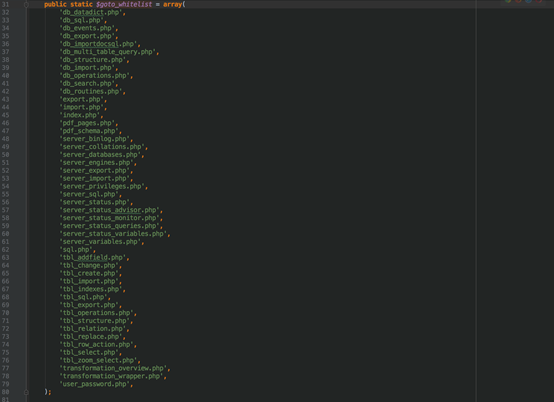The width and height of the screenshot is (554, 402).
Task: Open file in Firefox browser icon
Action: coord(519,1)
